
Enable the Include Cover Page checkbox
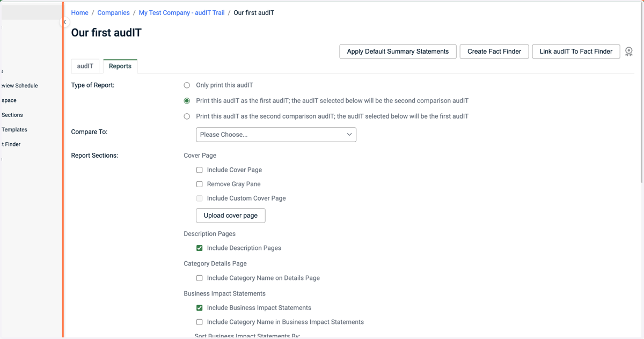click(x=200, y=170)
